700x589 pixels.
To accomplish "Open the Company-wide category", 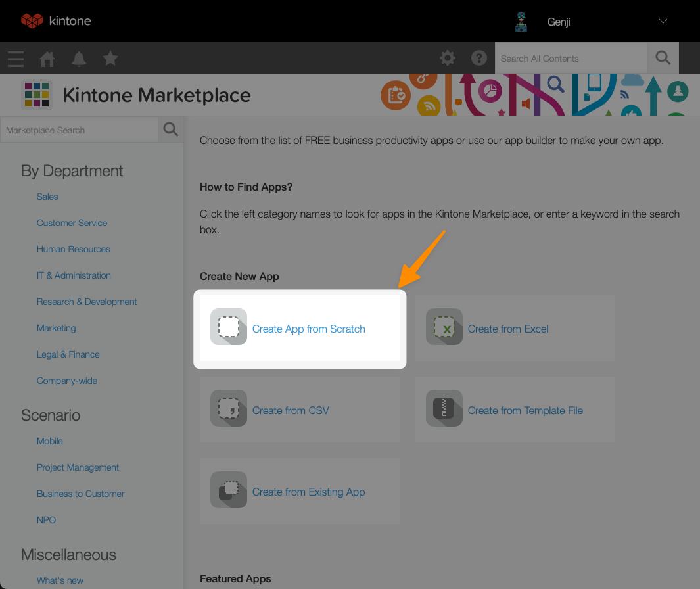I will pos(67,381).
